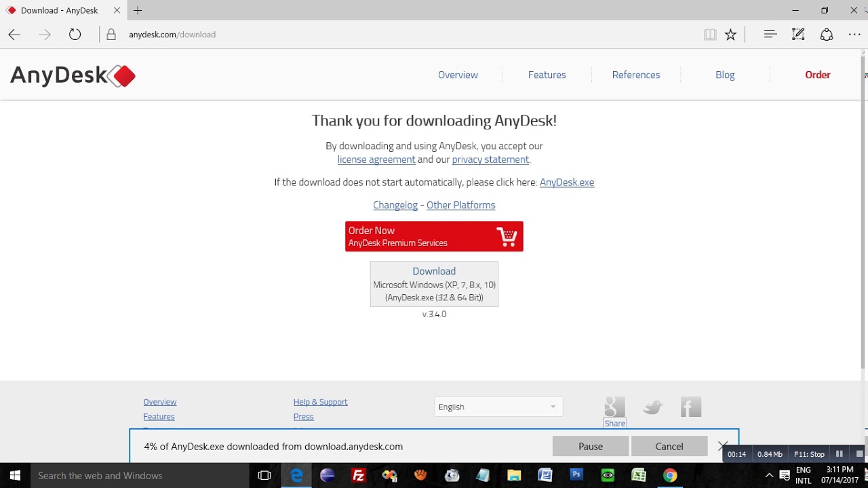Viewport: 868px width, 488px height.
Task: Open the license agreement link
Action: pos(376,159)
